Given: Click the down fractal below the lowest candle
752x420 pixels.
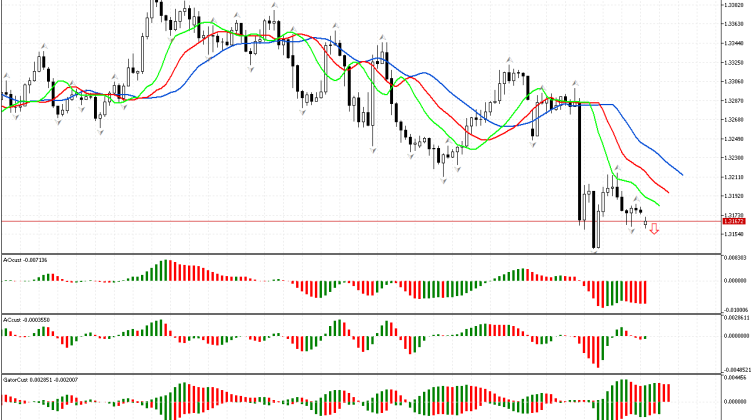Looking at the screenshot, I should point(596,253).
